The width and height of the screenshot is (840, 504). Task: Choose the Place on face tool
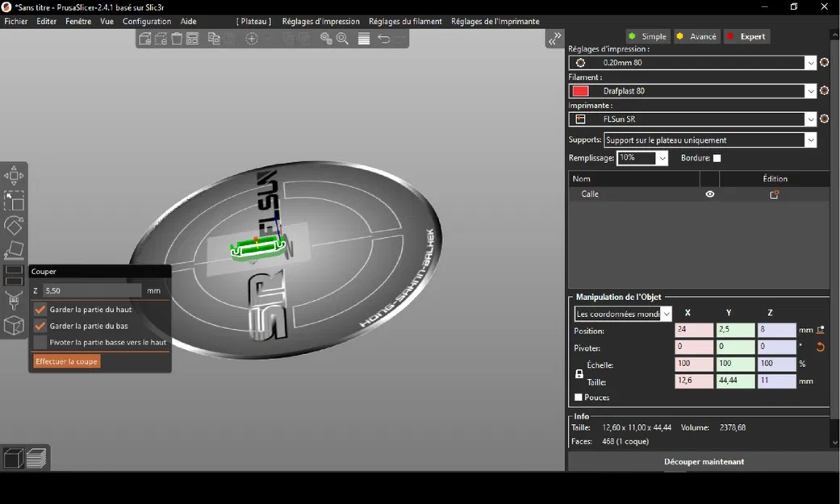(x=14, y=251)
